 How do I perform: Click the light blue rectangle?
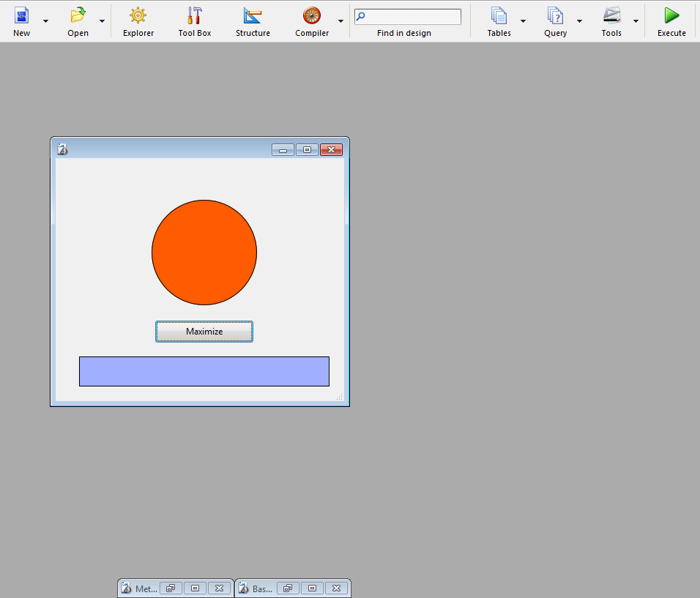[204, 371]
